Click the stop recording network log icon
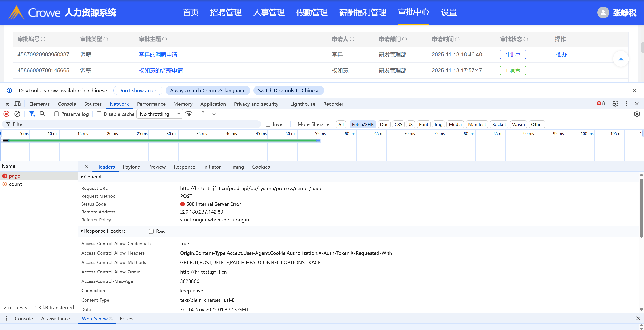 [6, 114]
